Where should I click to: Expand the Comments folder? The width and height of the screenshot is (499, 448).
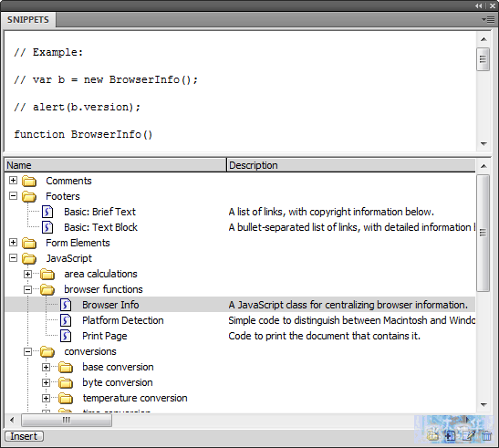[13, 181]
